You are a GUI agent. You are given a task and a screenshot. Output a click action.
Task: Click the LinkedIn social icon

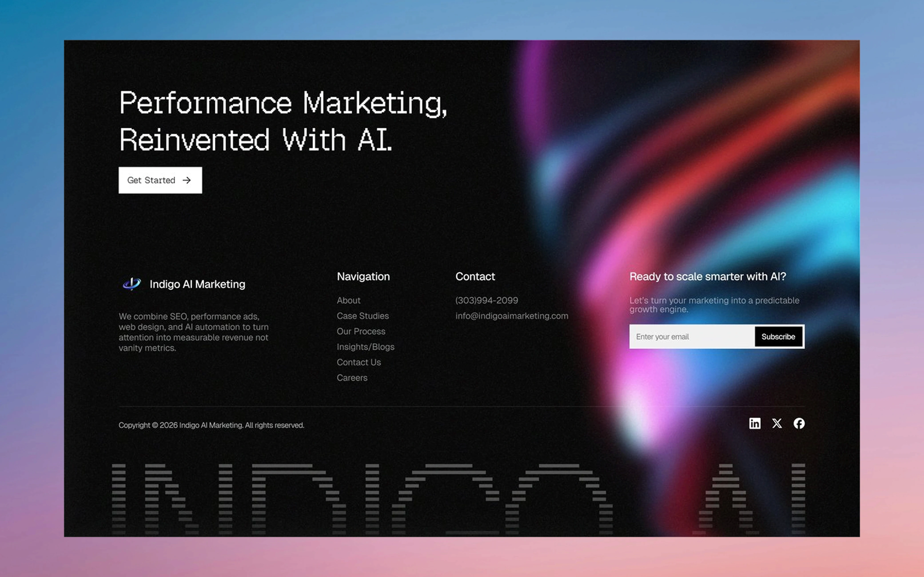click(x=755, y=423)
